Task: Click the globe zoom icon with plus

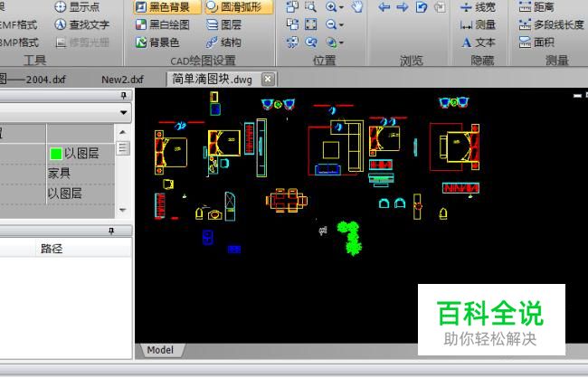Action: click(331, 43)
